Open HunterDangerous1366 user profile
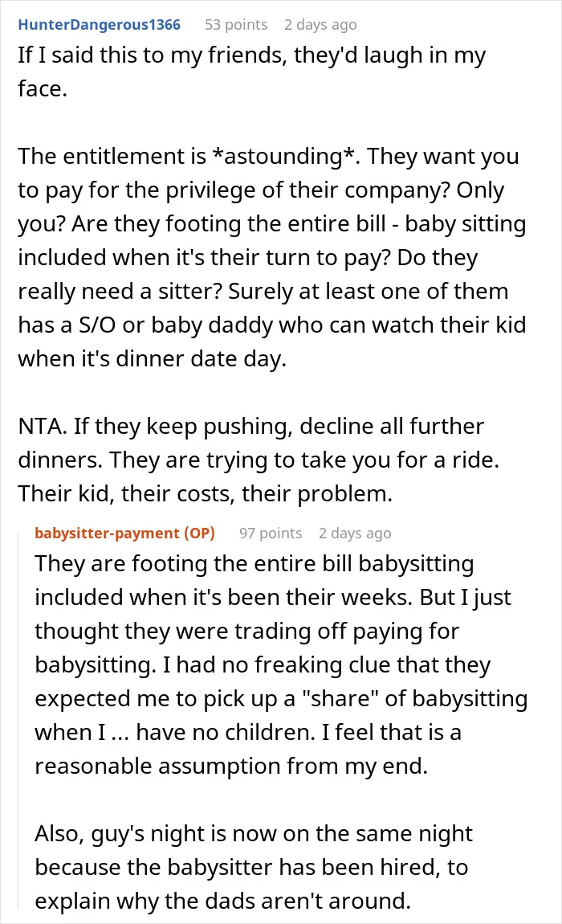This screenshot has width=562, height=924. click(99, 25)
